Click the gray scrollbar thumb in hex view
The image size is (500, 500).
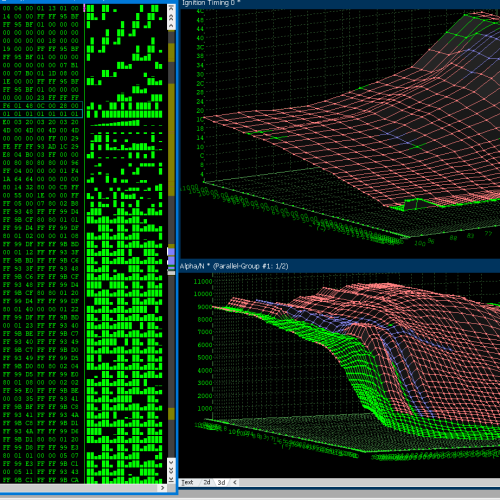[x=171, y=273]
